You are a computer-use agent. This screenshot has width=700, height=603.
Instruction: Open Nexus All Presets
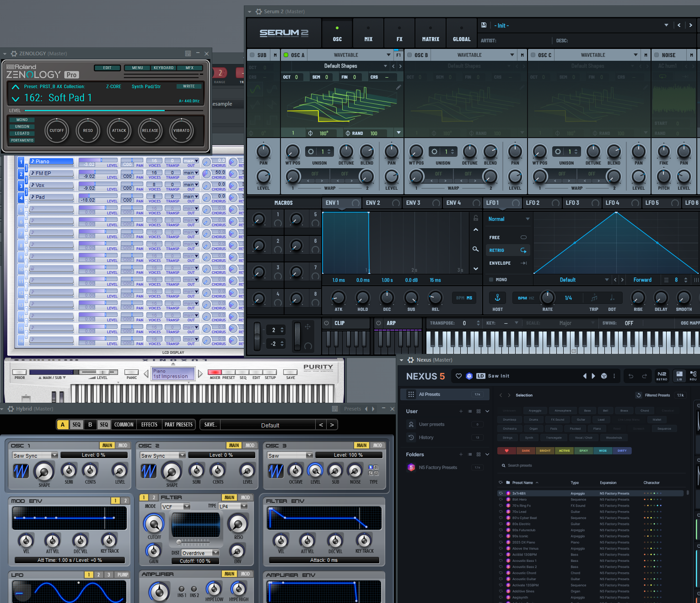[445, 394]
